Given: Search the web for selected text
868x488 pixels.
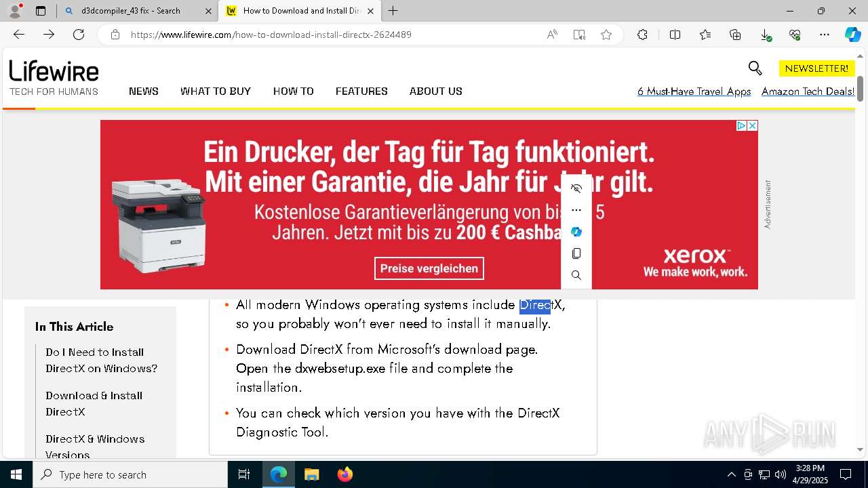Looking at the screenshot, I should click(576, 275).
